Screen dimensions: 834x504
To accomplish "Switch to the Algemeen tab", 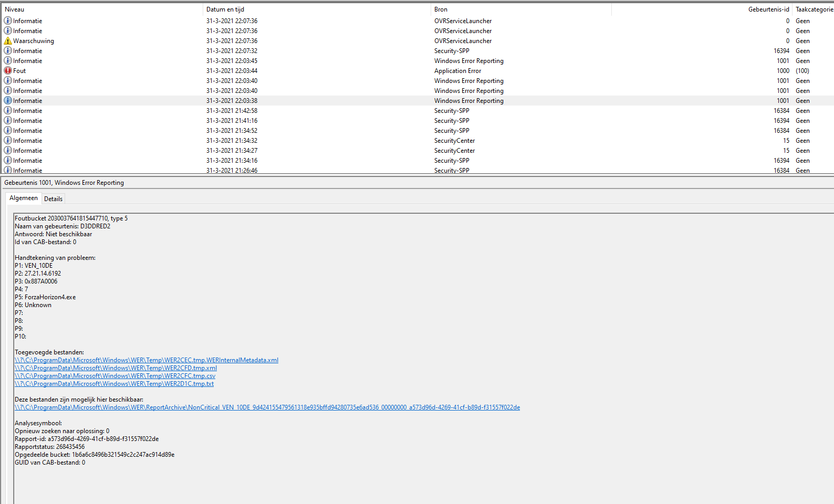I will (x=24, y=198).
